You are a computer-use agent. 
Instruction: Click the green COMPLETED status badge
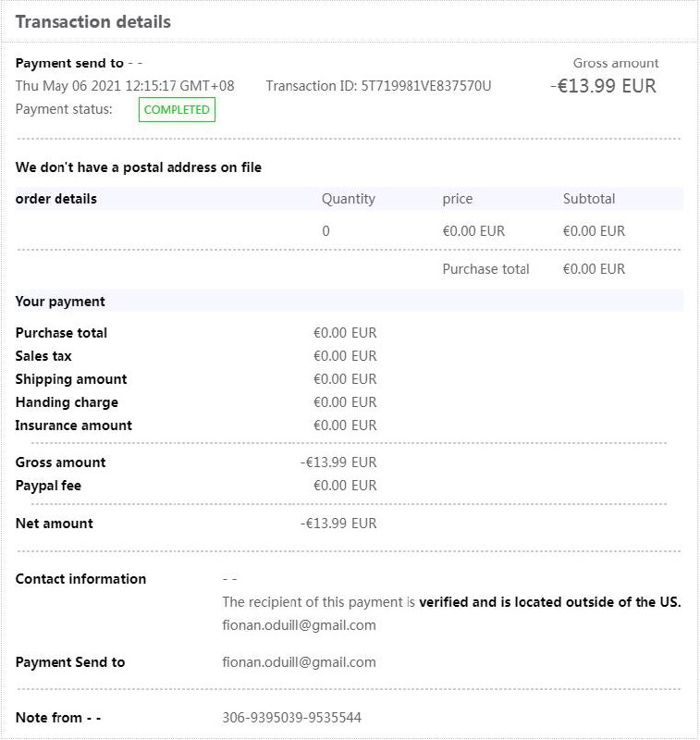[x=177, y=110]
